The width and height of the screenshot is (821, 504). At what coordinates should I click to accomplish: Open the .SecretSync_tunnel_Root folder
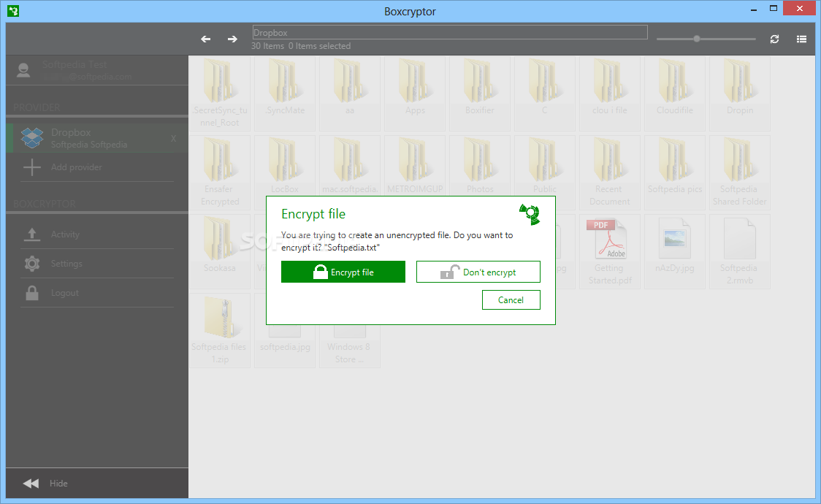[x=220, y=93]
